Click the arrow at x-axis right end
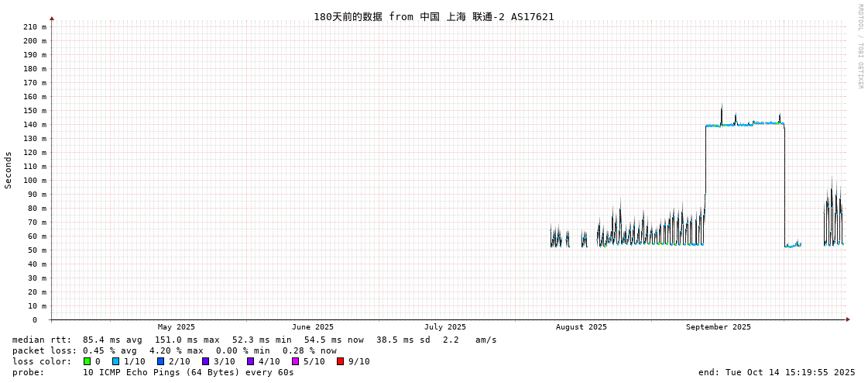Screen dimensions: 868x383 (x=848, y=319)
